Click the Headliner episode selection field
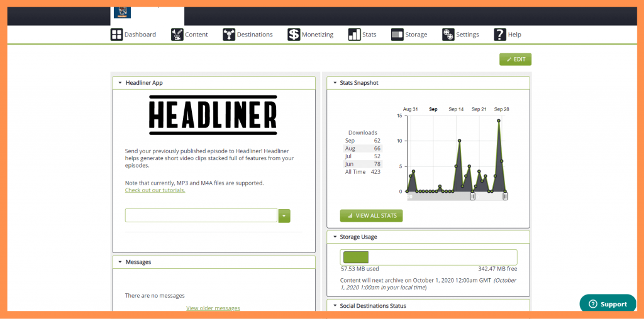644x319 pixels. click(201, 215)
